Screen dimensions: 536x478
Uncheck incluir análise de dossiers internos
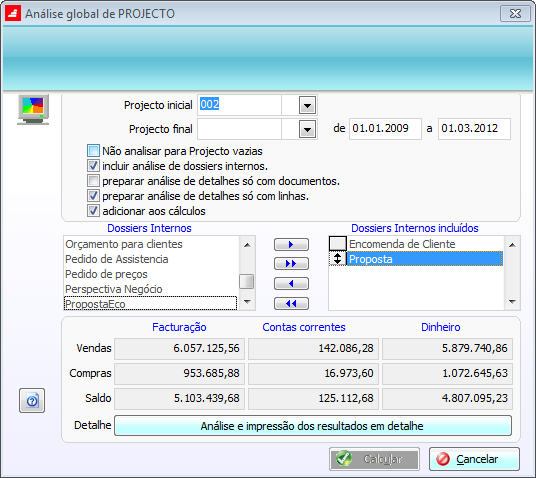pos(93,166)
